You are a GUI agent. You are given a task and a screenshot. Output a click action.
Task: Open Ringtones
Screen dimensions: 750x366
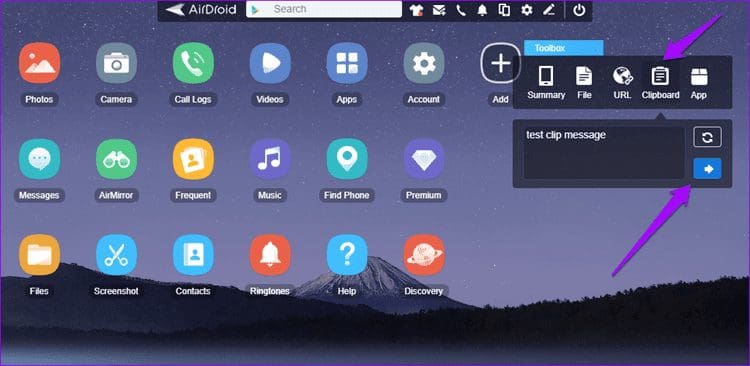[x=270, y=255]
